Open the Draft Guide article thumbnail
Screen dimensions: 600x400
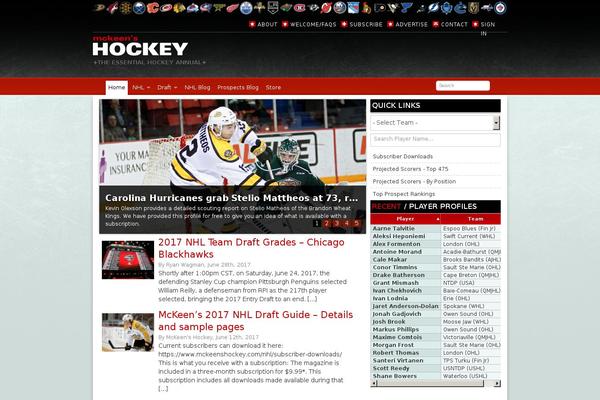128,332
